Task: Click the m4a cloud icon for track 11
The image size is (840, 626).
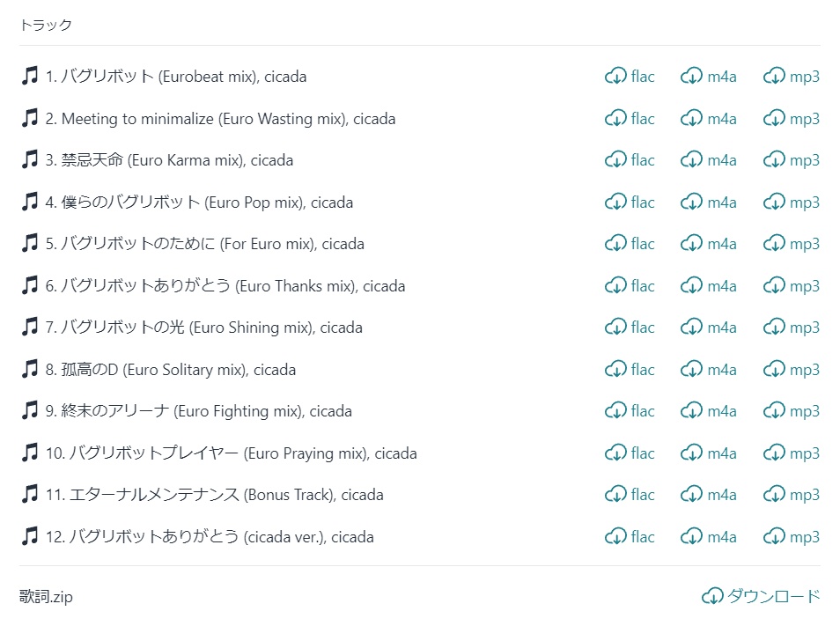Action: [691, 495]
